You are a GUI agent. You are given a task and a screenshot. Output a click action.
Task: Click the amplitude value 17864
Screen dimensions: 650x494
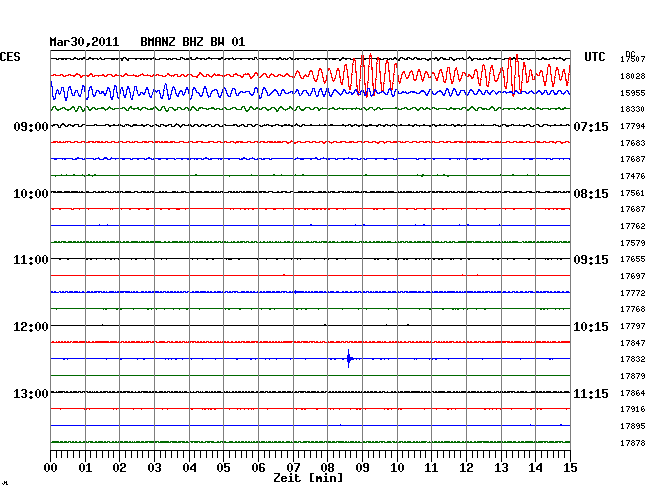point(633,393)
